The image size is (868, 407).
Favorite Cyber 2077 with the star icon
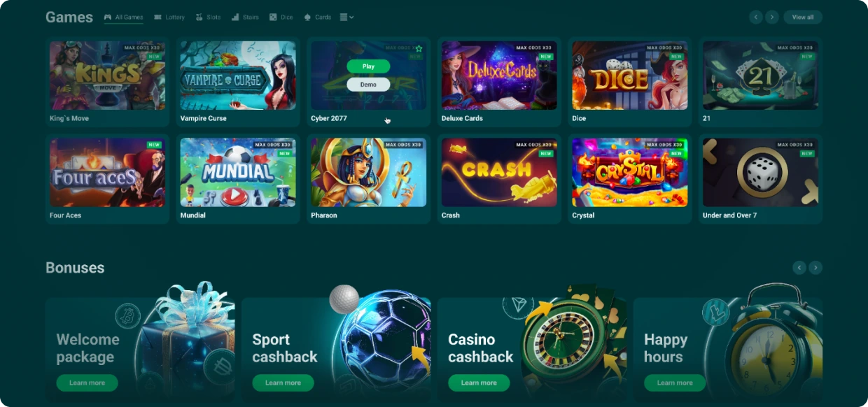click(x=419, y=48)
